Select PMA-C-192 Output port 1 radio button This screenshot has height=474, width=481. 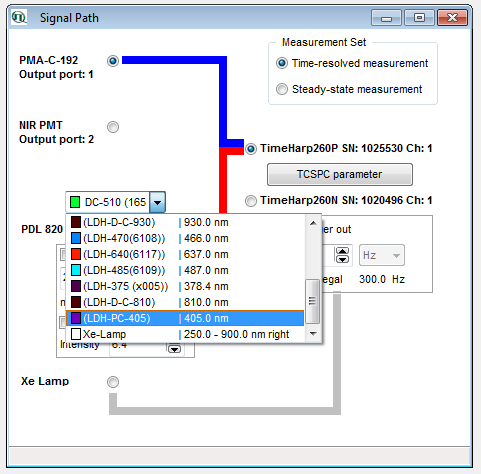113,61
